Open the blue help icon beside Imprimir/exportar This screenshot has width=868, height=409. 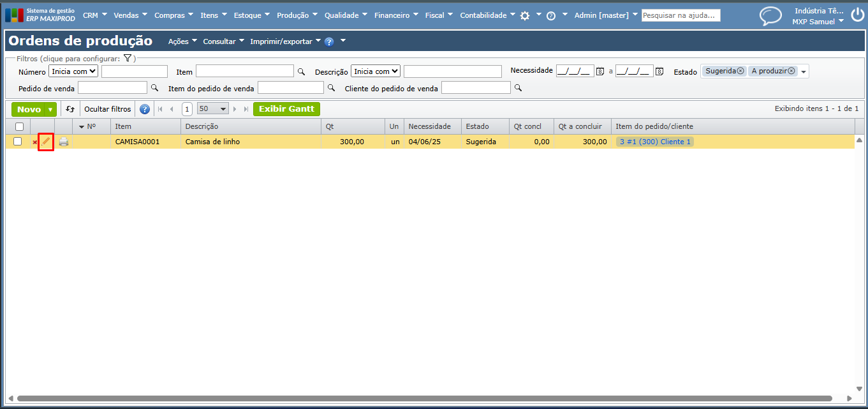coord(329,41)
